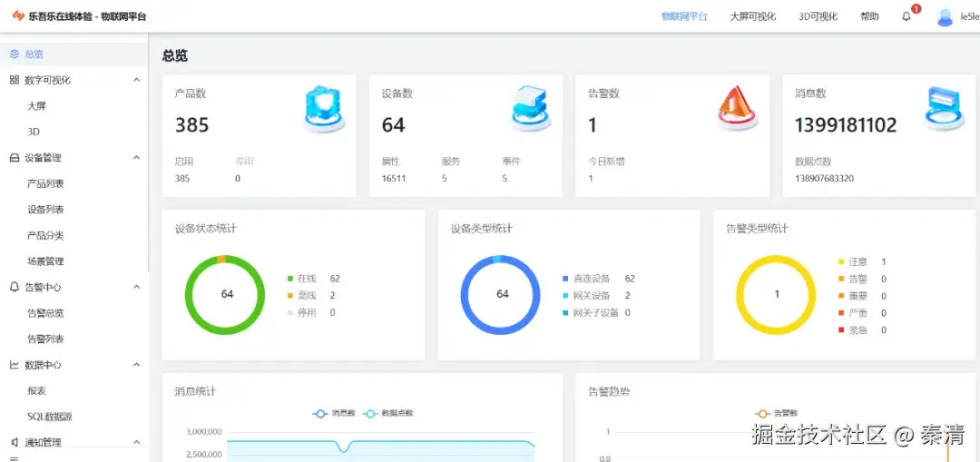980x462 pixels.
Task: Click the 告警 alarm legend entry
Action: click(x=853, y=279)
